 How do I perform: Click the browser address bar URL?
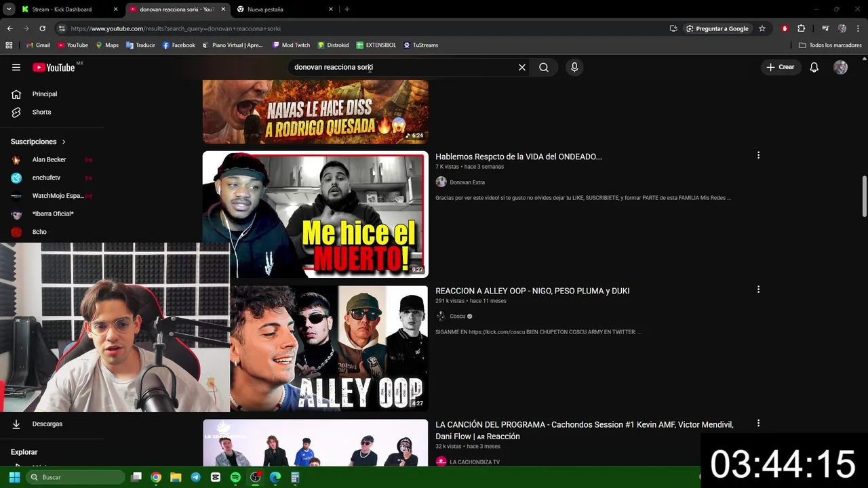tap(176, 28)
